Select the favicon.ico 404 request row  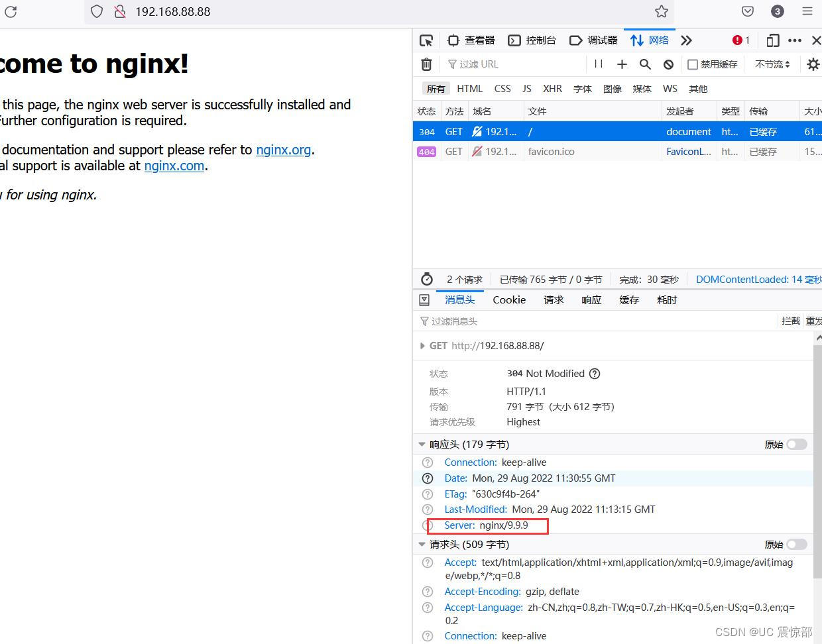pos(617,152)
